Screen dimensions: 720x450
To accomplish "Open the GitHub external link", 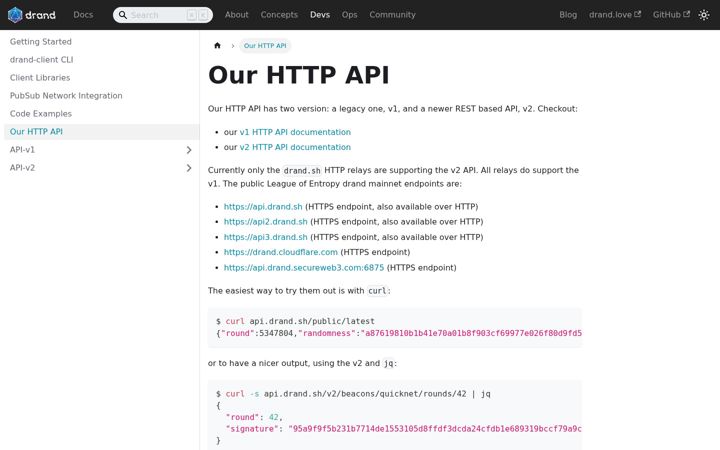I will [671, 15].
